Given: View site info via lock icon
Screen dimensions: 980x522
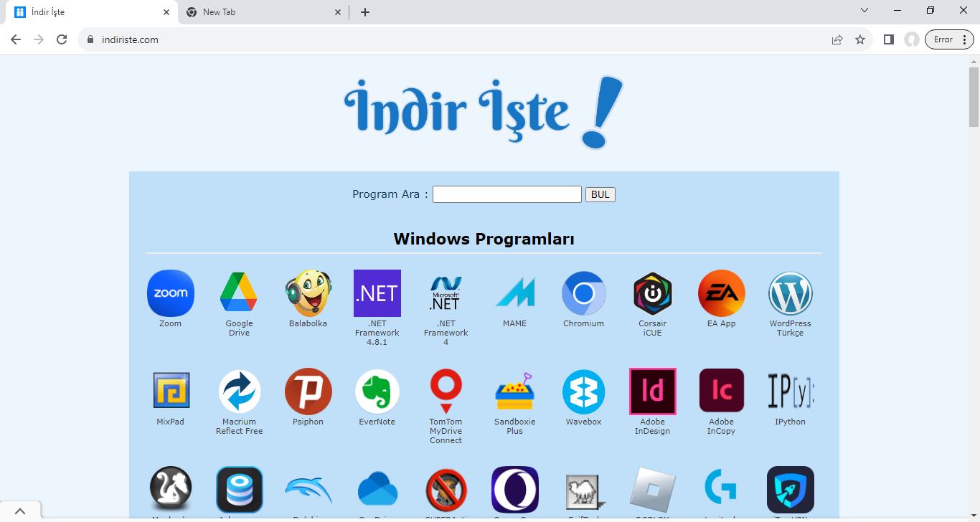Looking at the screenshot, I should point(90,39).
